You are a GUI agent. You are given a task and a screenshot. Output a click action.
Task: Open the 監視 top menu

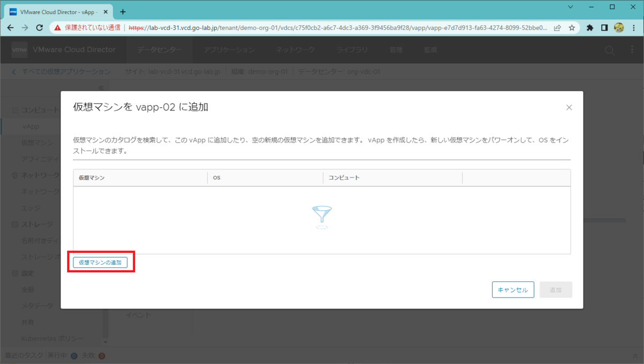(430, 50)
